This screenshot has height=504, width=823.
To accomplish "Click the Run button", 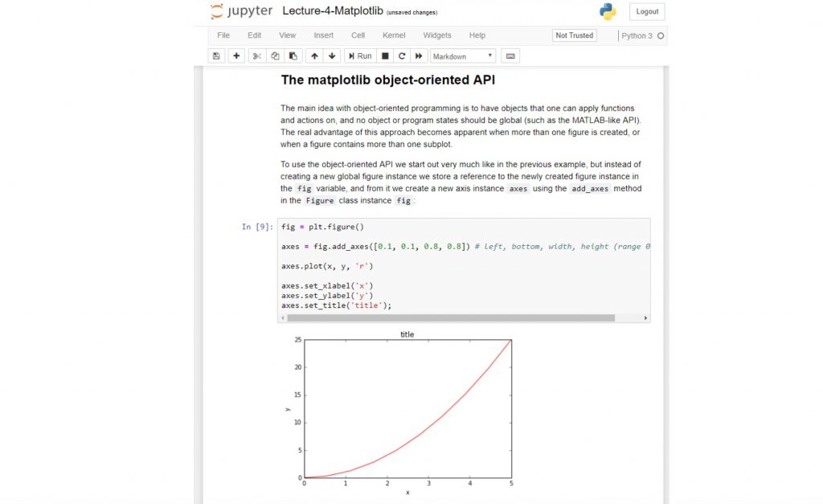I will coord(360,56).
